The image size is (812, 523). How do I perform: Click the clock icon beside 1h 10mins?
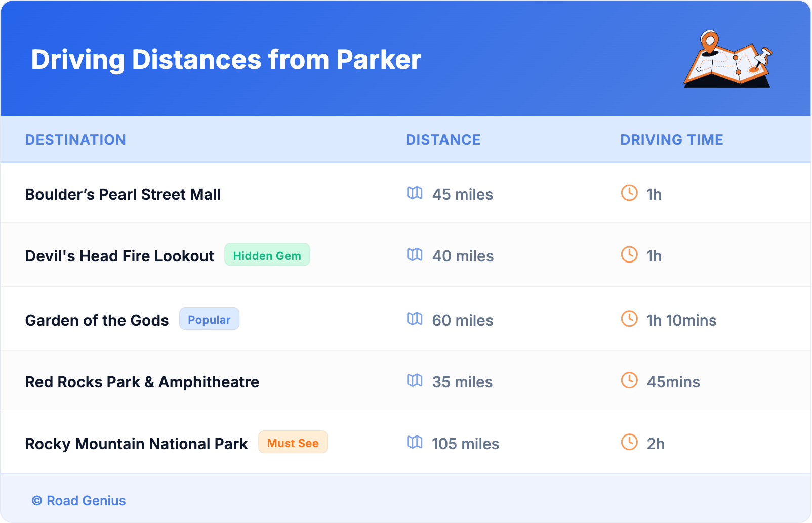click(629, 319)
